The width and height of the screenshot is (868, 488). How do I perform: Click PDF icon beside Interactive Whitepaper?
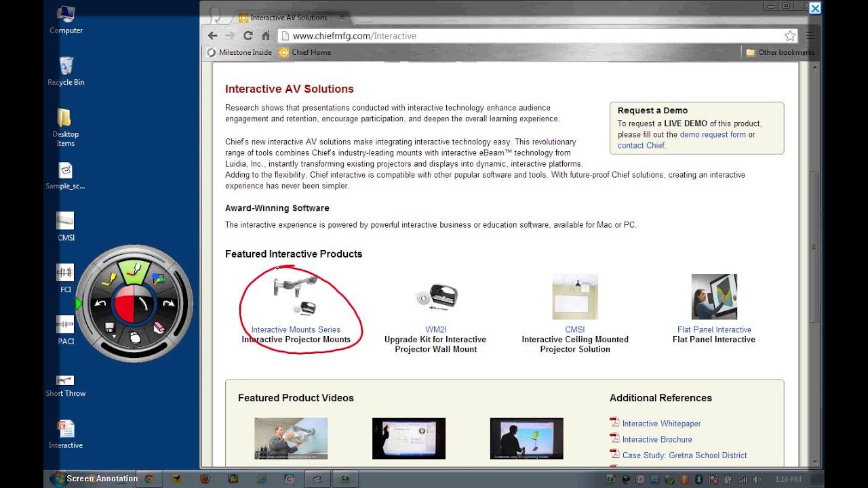614,422
